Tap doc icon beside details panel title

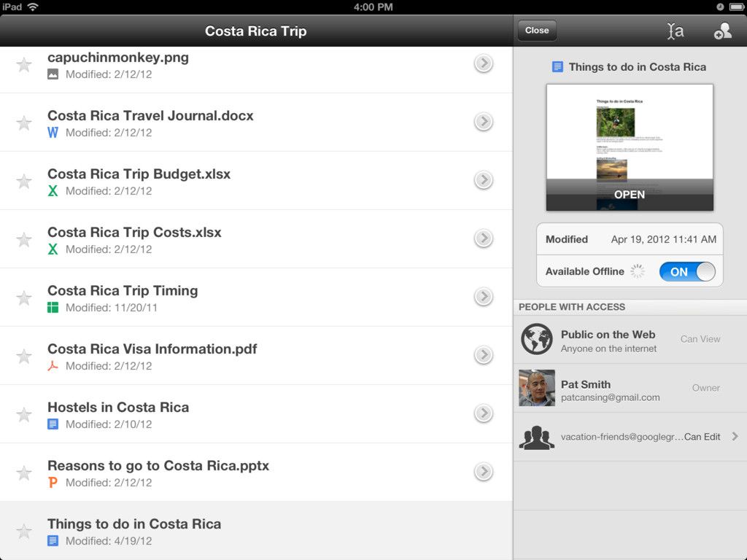(557, 66)
